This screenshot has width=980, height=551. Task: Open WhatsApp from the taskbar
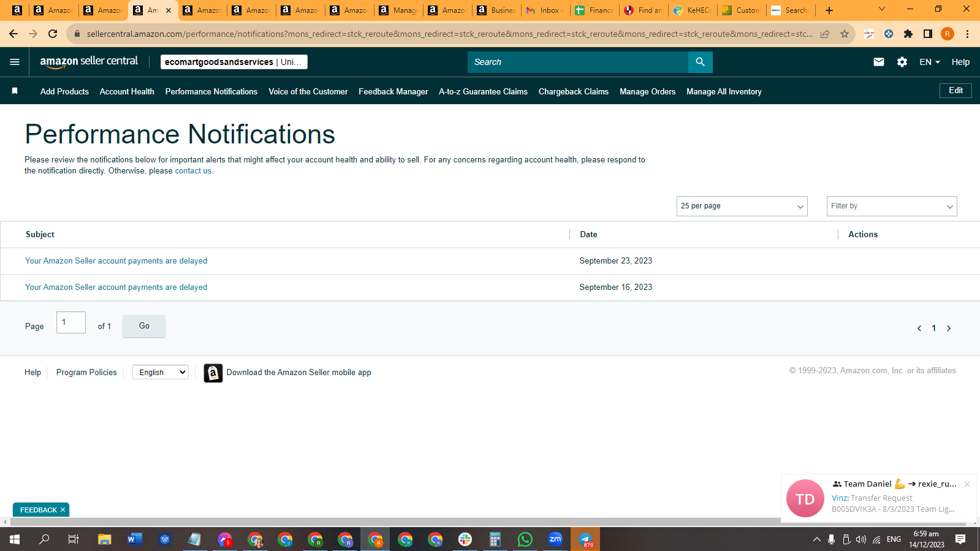coord(525,539)
